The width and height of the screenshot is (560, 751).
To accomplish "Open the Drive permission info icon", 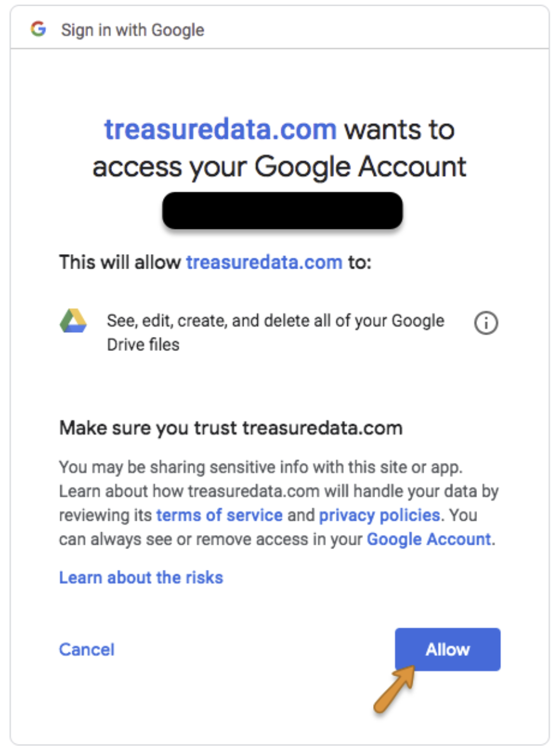I will (485, 323).
